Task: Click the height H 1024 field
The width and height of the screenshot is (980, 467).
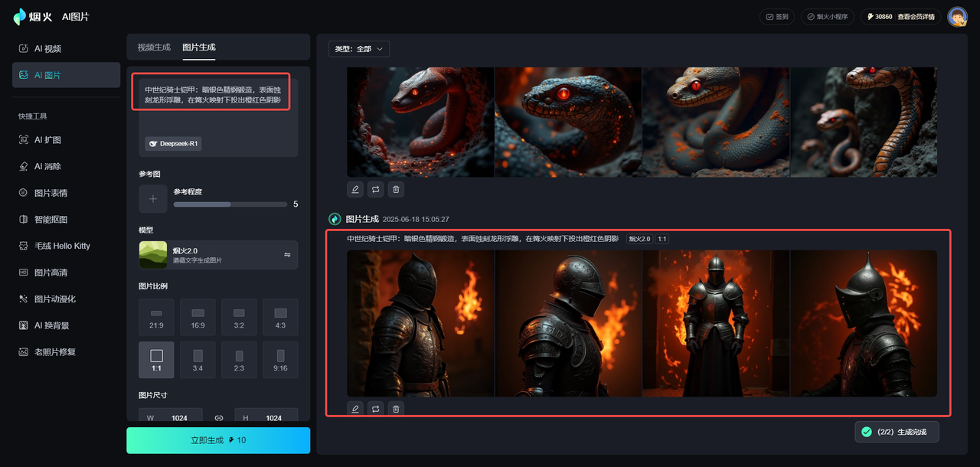Action: [266, 415]
